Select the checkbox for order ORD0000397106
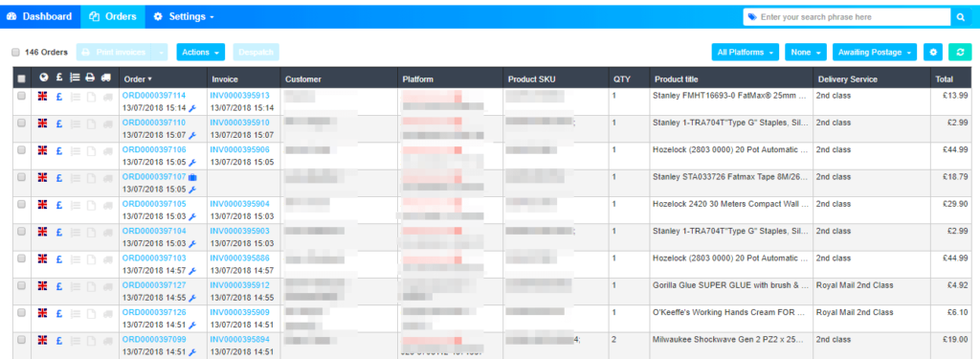The height and width of the screenshot is (359, 980). click(x=21, y=150)
